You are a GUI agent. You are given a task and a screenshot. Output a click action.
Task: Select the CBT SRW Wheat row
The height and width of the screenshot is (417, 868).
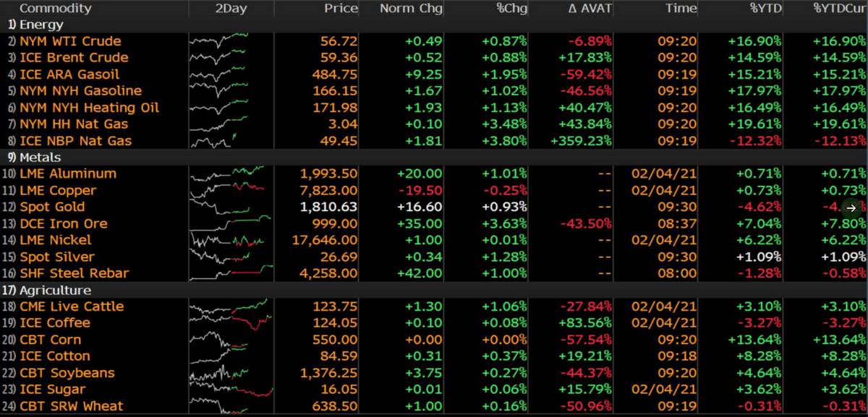(x=434, y=406)
